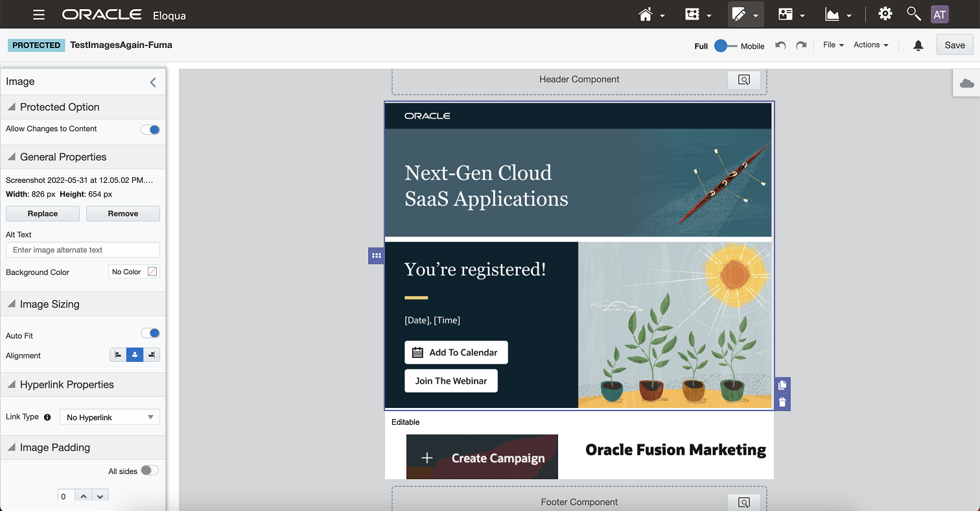Toggle the Auto Fit switch
This screenshot has width=980, height=511.
[x=150, y=333]
